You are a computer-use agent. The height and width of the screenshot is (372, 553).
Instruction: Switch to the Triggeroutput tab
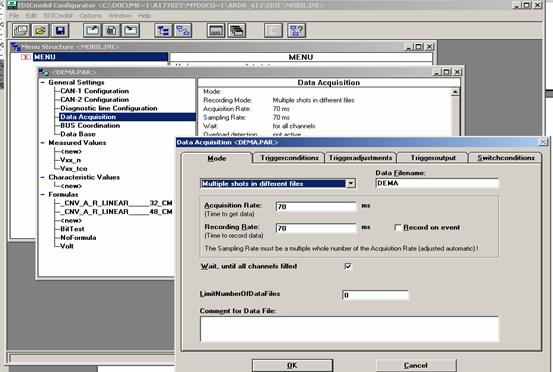click(433, 158)
